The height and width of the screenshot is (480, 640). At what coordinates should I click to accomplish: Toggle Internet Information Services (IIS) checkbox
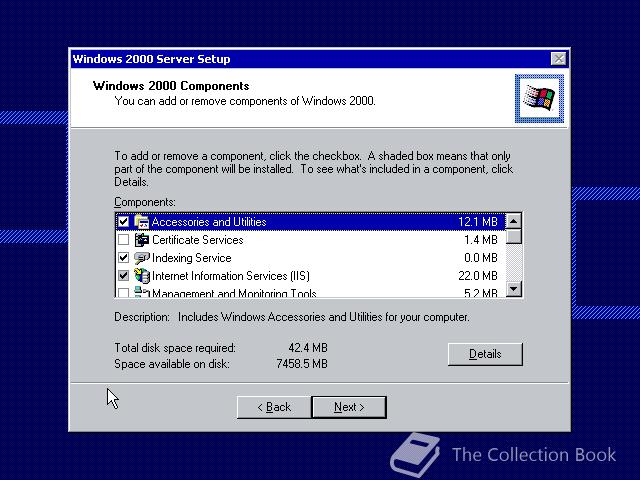tap(123, 276)
